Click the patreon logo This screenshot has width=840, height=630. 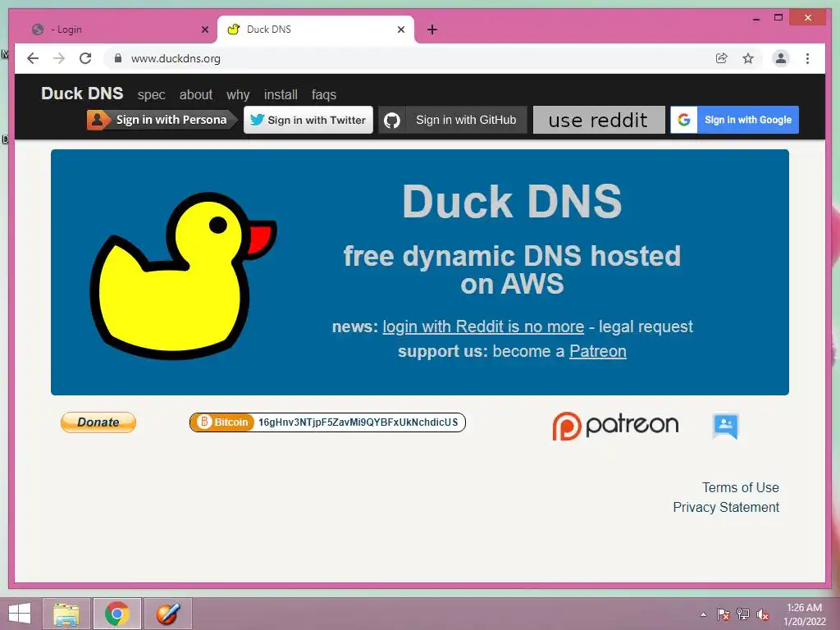coord(615,426)
